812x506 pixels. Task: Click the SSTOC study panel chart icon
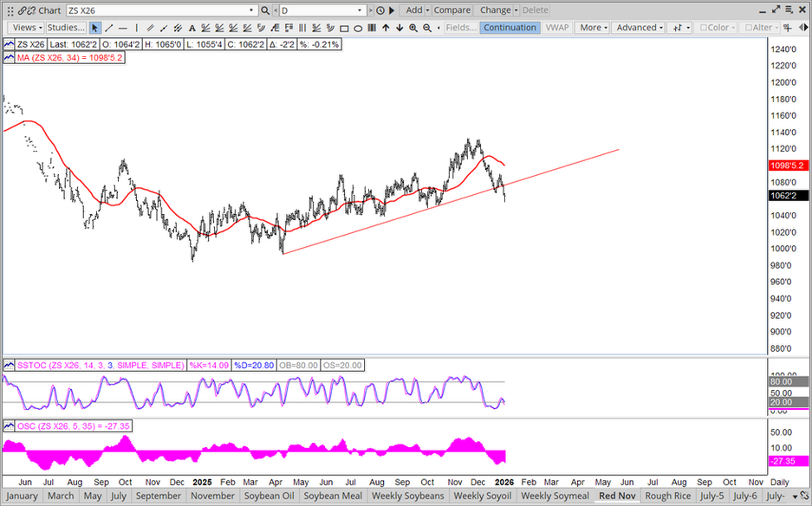click(x=9, y=365)
